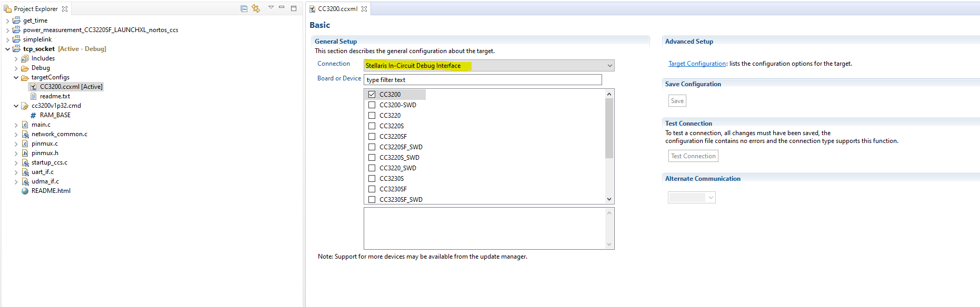980x307 pixels.
Task: Click the Collapse All icon in Project Explorer
Action: click(x=244, y=8)
